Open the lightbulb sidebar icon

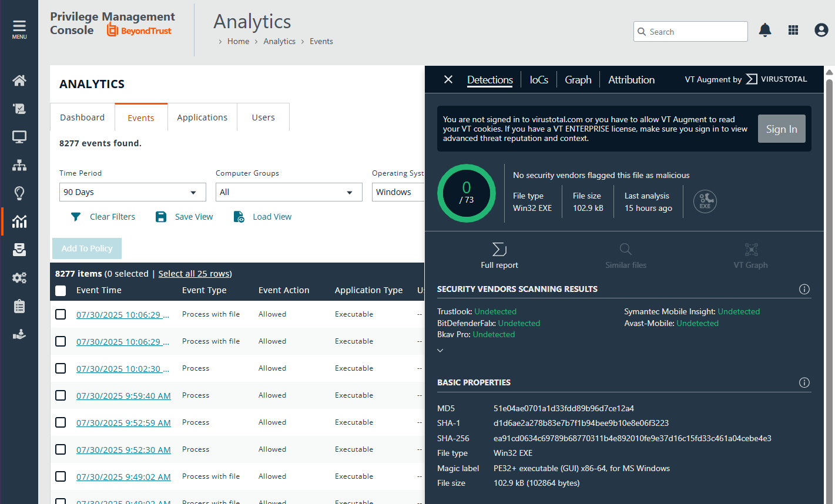pyautogui.click(x=19, y=193)
